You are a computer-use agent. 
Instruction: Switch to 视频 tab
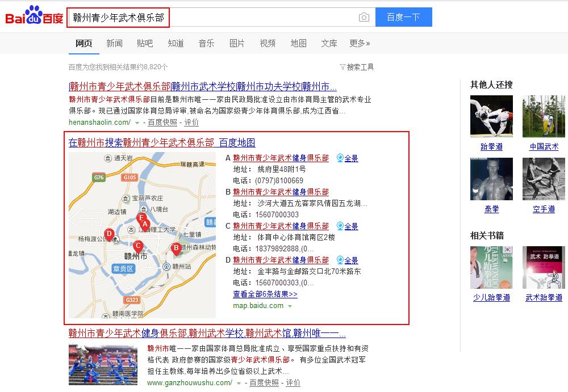pyautogui.click(x=268, y=44)
